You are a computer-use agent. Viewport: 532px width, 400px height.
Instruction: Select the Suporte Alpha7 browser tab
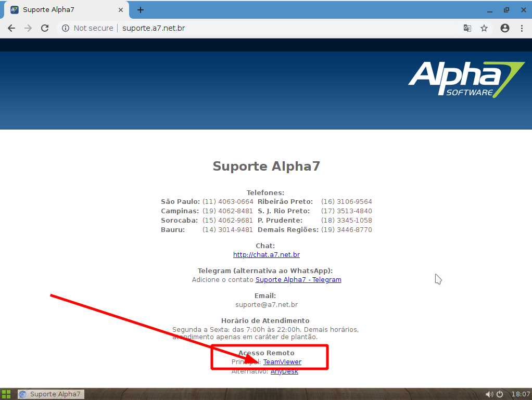click(67, 10)
